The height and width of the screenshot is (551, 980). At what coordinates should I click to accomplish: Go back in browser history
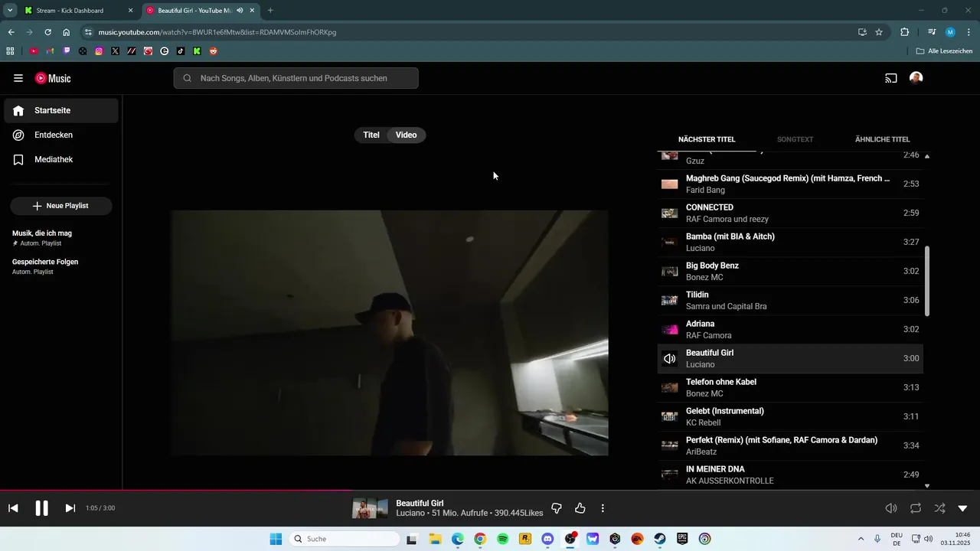pyautogui.click(x=11, y=32)
